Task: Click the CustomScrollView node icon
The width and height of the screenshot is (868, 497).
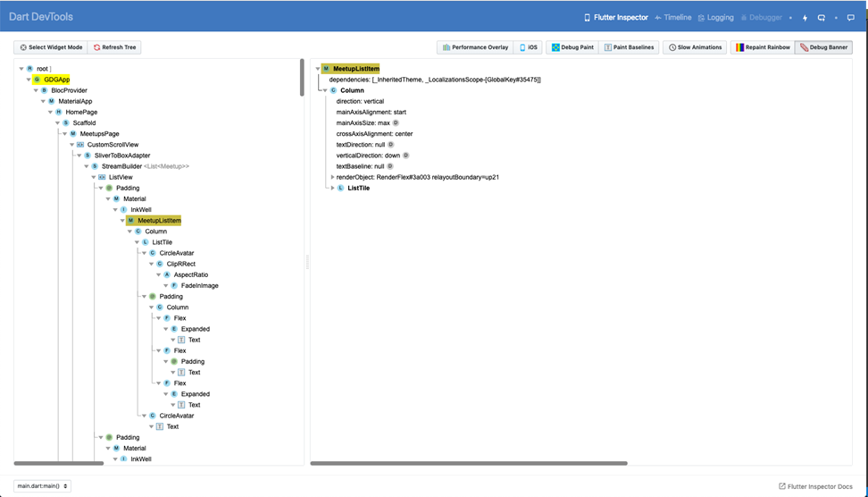Action: pyautogui.click(x=80, y=145)
